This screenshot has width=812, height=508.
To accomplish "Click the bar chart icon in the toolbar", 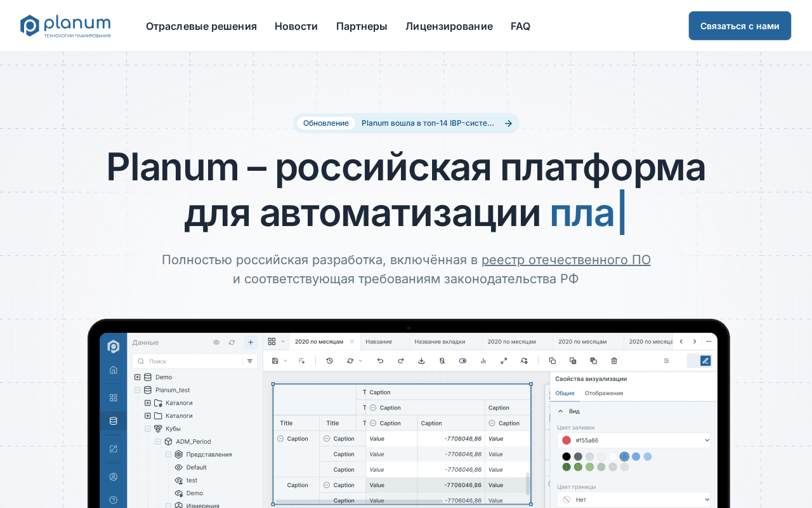I will click(483, 361).
